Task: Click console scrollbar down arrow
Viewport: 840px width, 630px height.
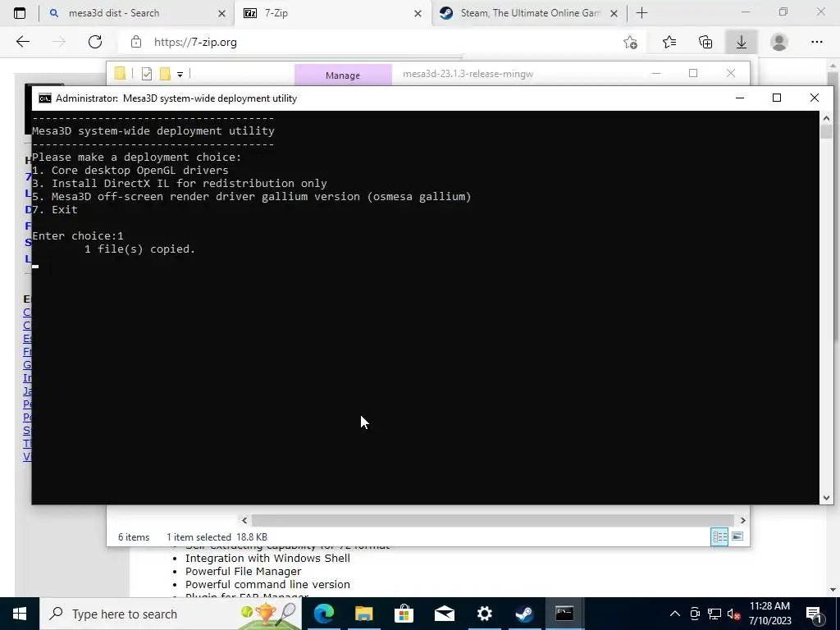Action: tap(826, 498)
